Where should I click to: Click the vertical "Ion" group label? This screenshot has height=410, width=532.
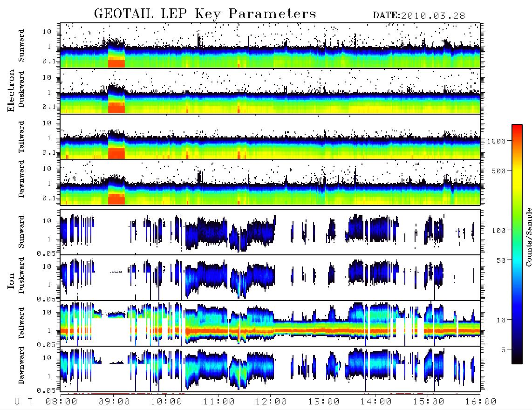(x=11, y=281)
